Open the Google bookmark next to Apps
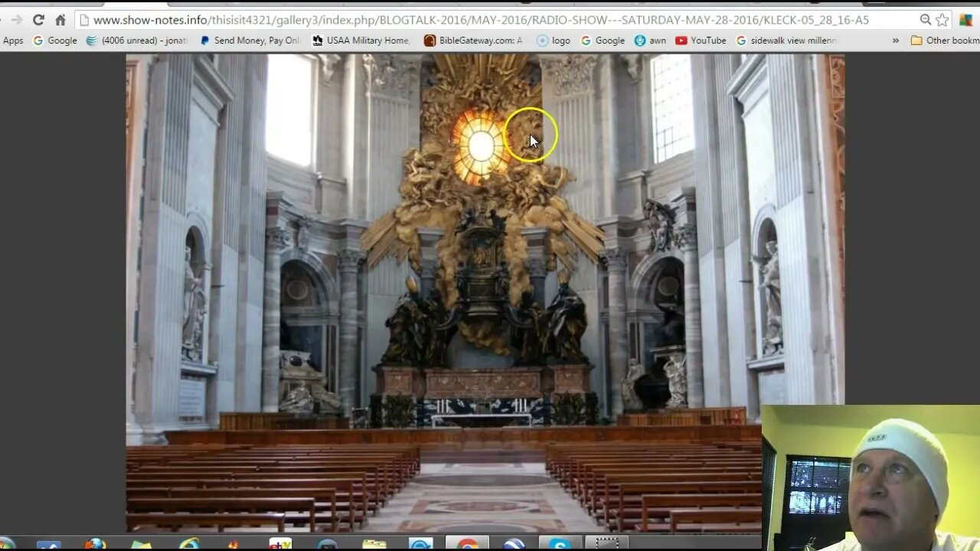The width and height of the screenshot is (980, 551). point(55,41)
